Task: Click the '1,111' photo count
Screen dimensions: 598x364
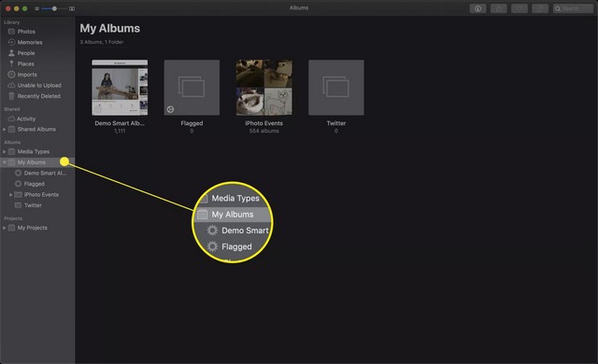Action: (x=120, y=131)
